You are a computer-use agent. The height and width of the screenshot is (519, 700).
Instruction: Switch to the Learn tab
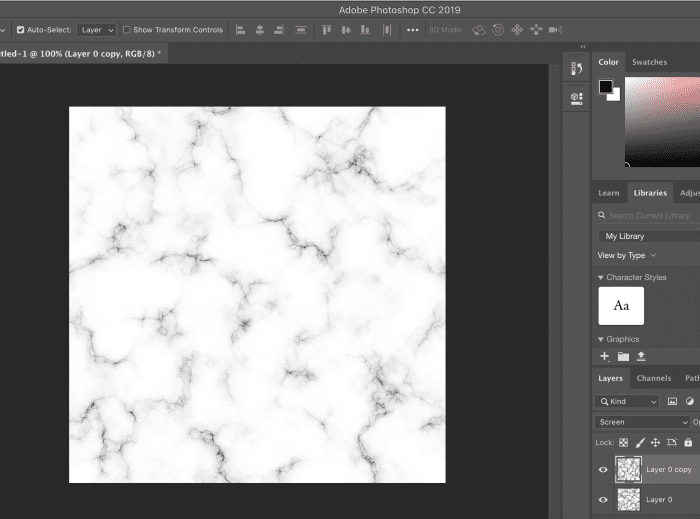pos(609,193)
